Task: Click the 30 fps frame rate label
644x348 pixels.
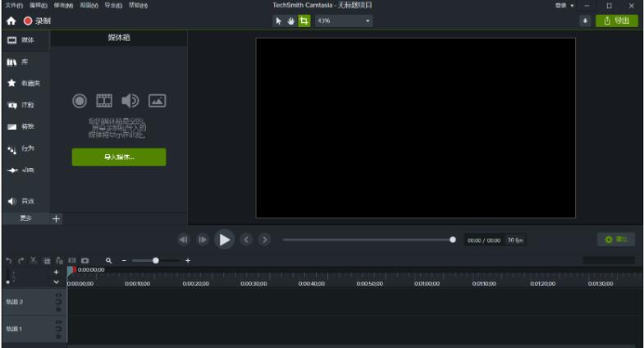Action: tap(515, 240)
